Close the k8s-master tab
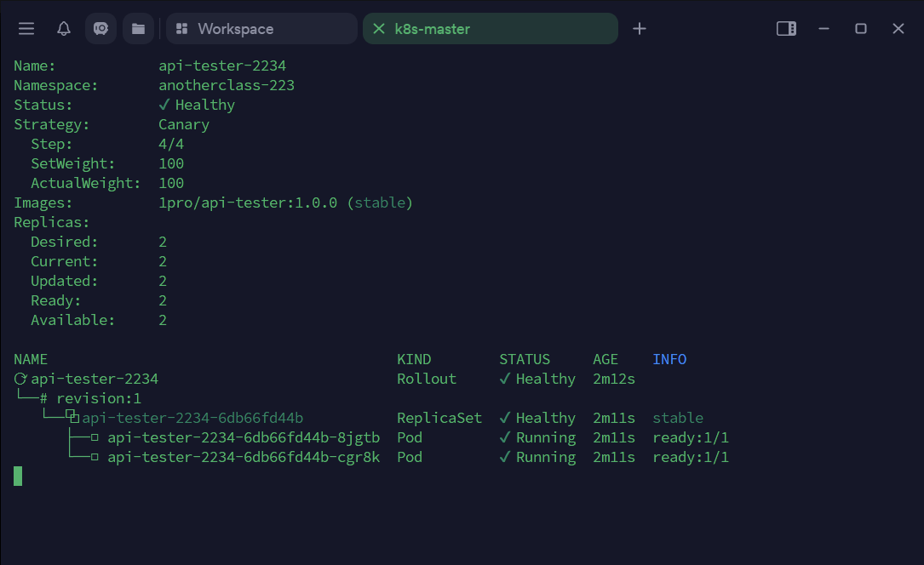The image size is (924, 565). click(x=380, y=29)
